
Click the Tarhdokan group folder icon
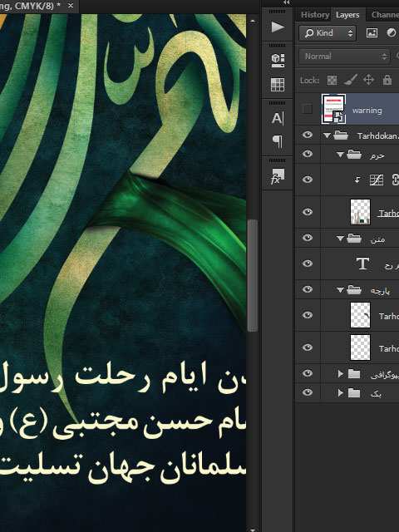341,135
